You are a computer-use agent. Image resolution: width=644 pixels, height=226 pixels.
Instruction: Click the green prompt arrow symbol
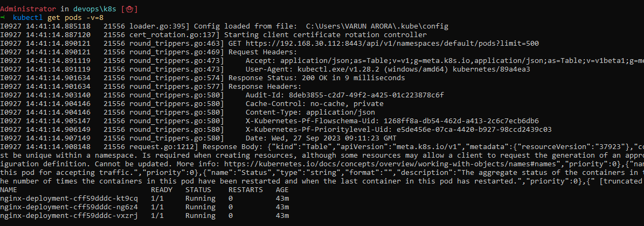(x=3, y=17)
